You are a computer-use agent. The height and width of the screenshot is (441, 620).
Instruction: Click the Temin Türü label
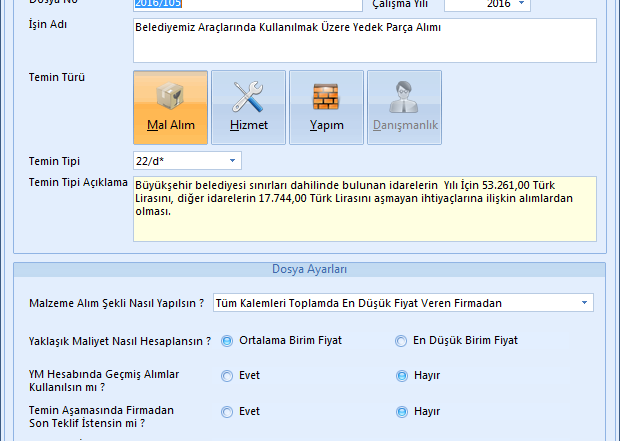coord(57,77)
